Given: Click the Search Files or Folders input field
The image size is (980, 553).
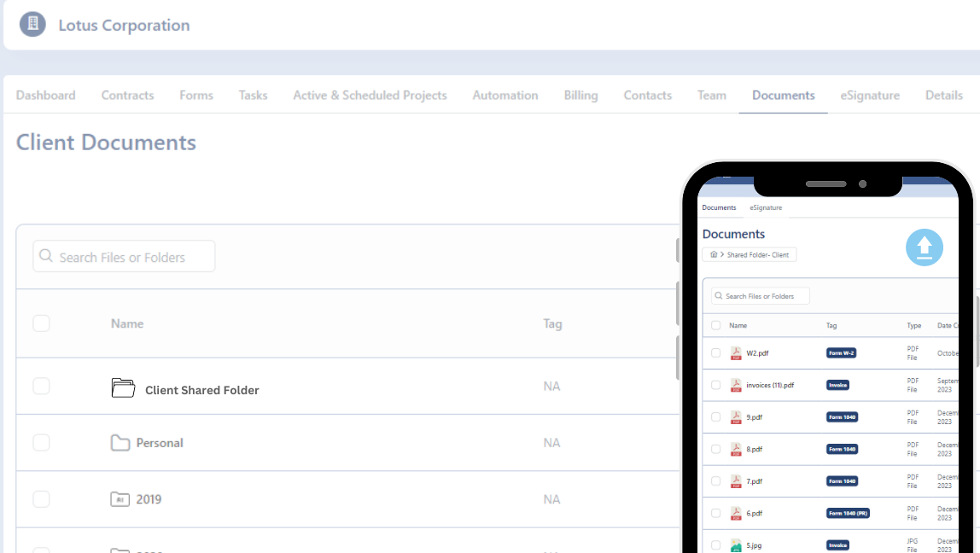Looking at the screenshot, I should click(124, 255).
